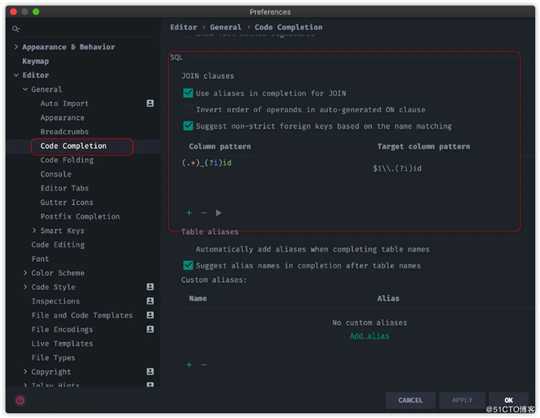Click the project-level icon beside File Encodings
Screen dimensions: 540x418
click(x=150, y=329)
